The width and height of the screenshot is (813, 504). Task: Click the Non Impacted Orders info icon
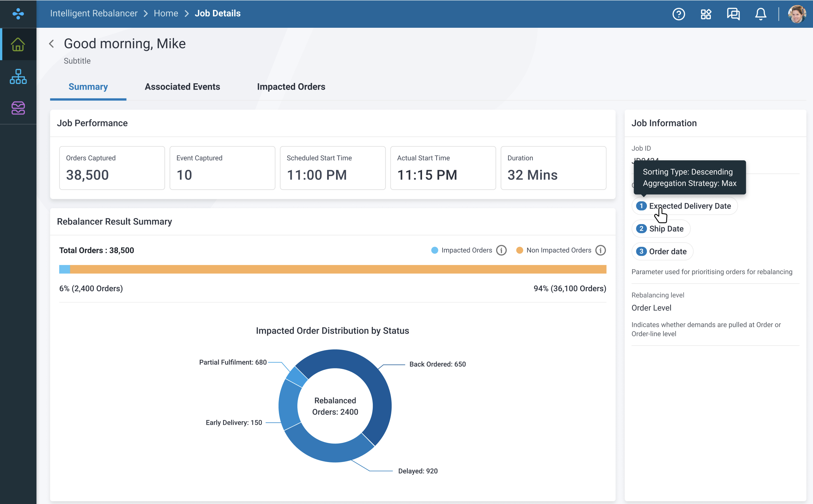[600, 250]
